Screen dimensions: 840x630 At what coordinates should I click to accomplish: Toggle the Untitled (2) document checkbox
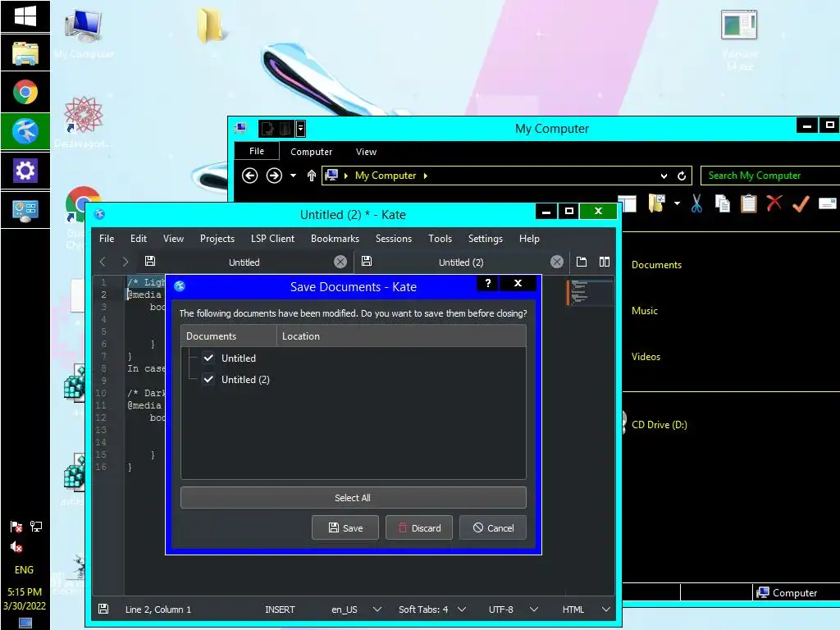tap(208, 379)
